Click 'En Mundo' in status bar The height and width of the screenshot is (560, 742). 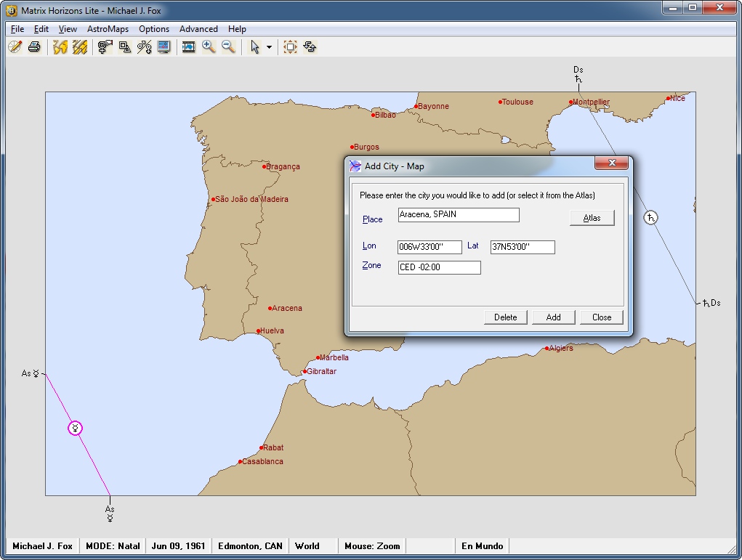(x=483, y=545)
